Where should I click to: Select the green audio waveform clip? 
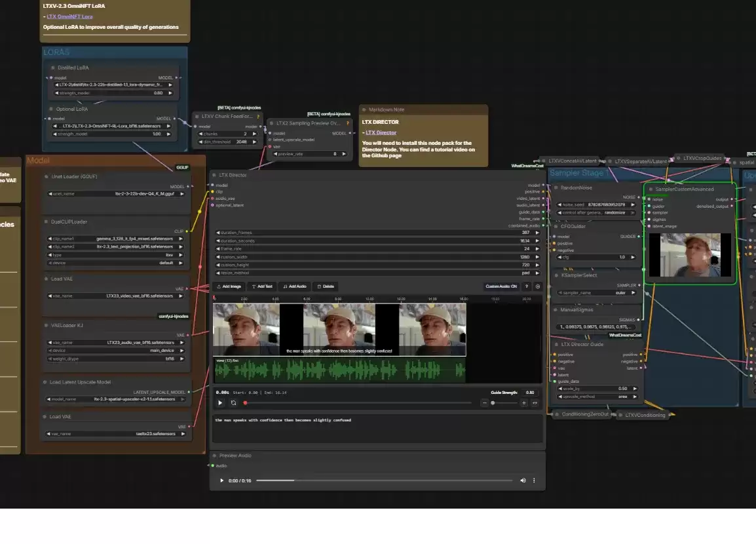coord(339,370)
